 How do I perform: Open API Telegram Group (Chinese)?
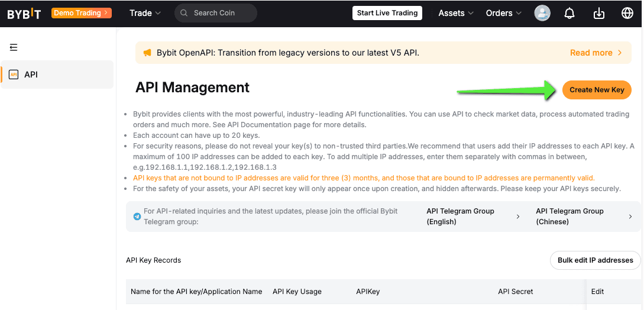pos(569,217)
